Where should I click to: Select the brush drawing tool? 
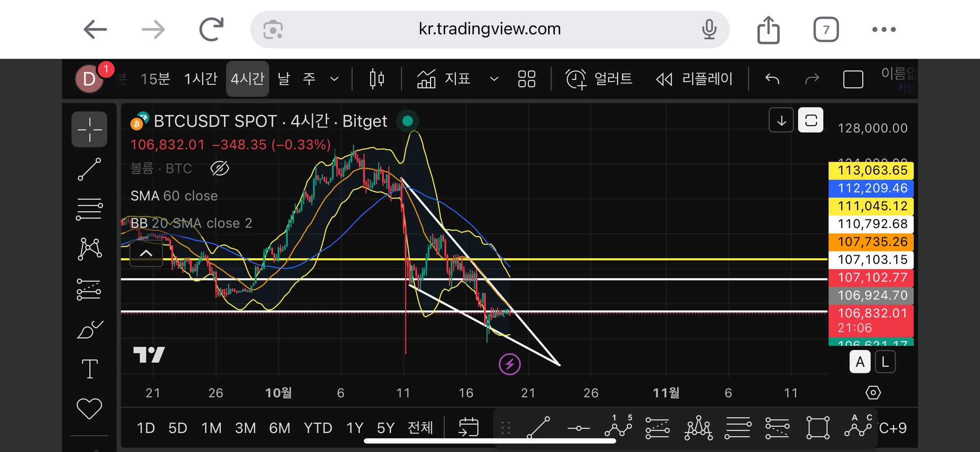pos(89,330)
